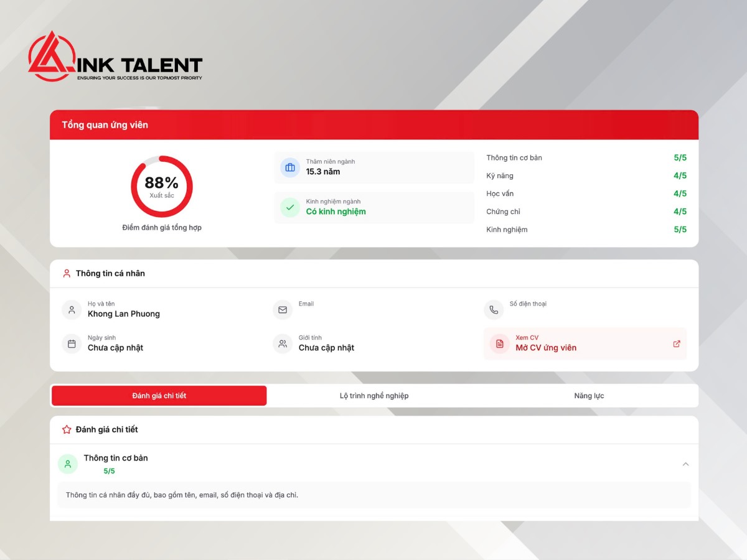The height and width of the screenshot is (560, 747).
Task: Click the calendar icon beside Ngày sinh
Action: (72, 343)
